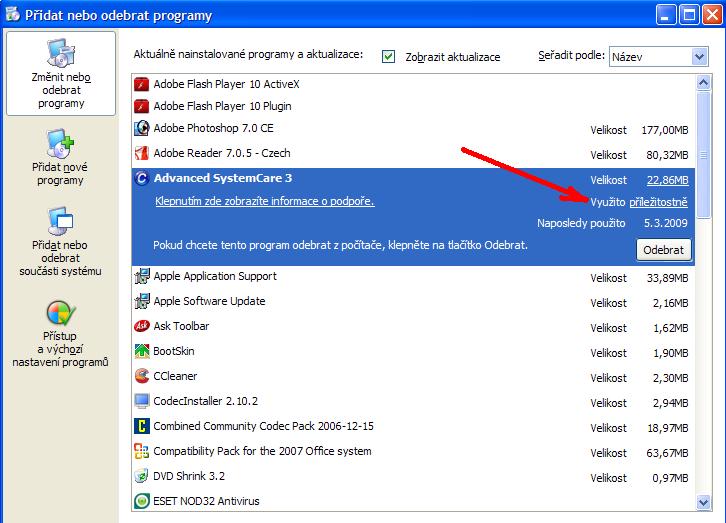Open the Přidat nové programy icon
This screenshot has height=523, width=726.
click(x=60, y=144)
